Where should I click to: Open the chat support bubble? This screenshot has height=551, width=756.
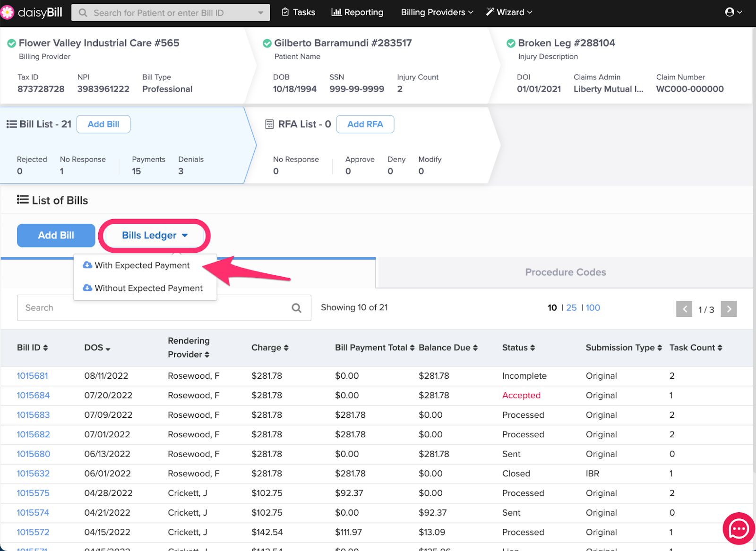click(x=739, y=528)
